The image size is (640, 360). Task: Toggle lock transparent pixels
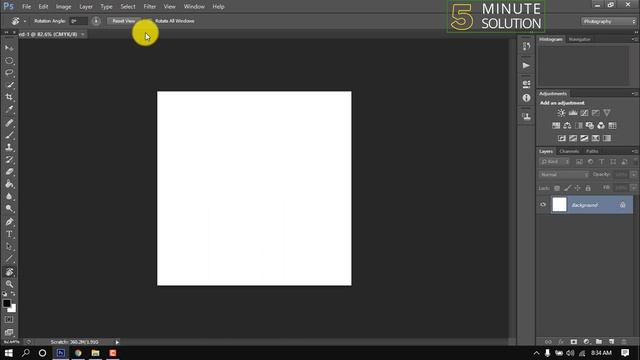[x=557, y=188]
